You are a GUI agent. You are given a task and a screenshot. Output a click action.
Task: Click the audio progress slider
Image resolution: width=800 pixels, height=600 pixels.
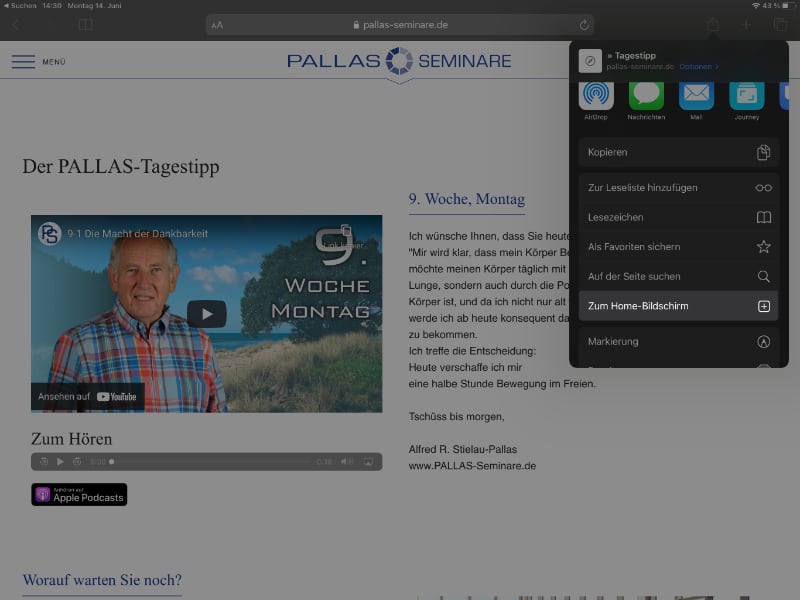(211, 462)
